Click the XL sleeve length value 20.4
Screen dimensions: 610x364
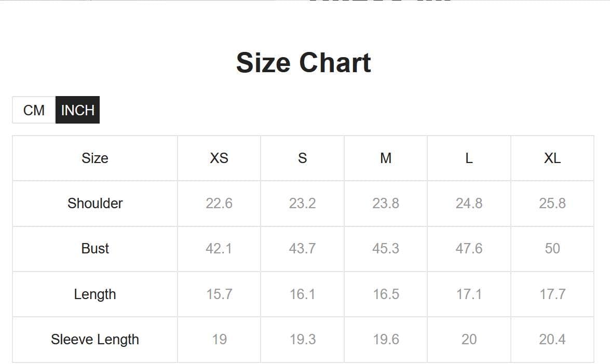point(552,340)
